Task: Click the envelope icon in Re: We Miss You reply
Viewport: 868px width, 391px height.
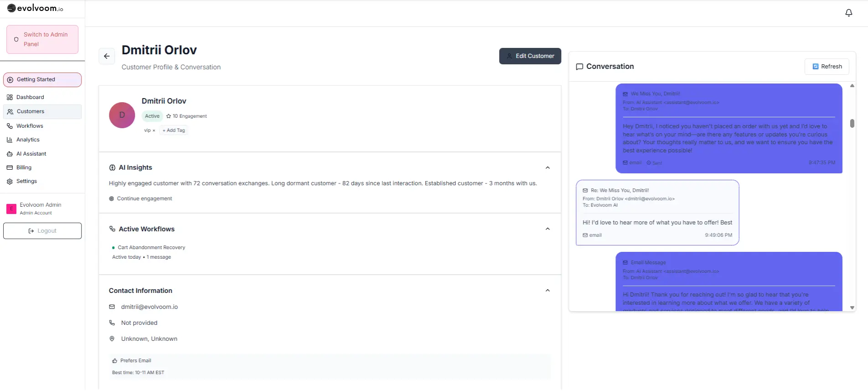Action: coord(585,191)
